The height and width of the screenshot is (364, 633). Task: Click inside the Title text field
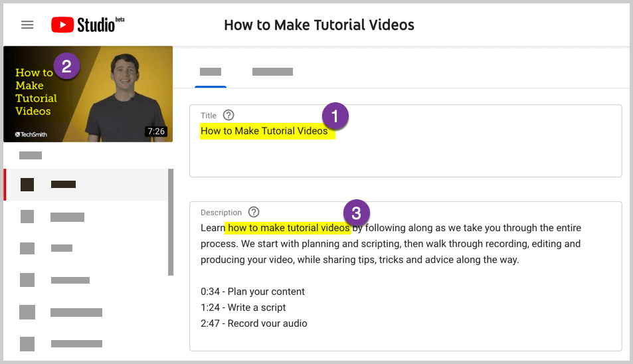pyautogui.click(x=405, y=153)
